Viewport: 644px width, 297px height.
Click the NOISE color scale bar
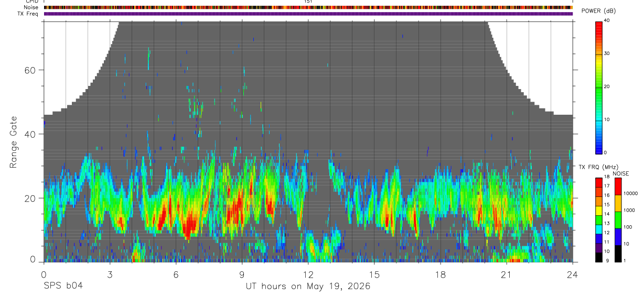(618, 220)
